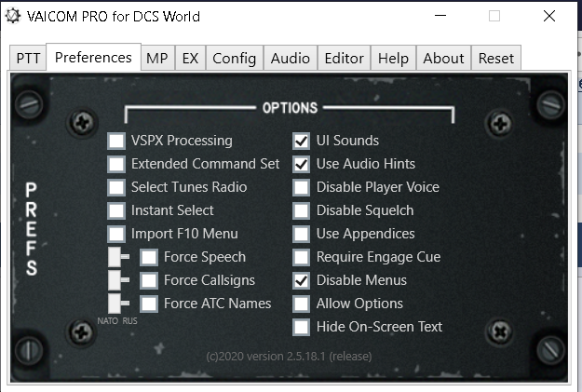Uncheck the UI Sounds option
The width and height of the screenshot is (582, 392).
(x=301, y=141)
